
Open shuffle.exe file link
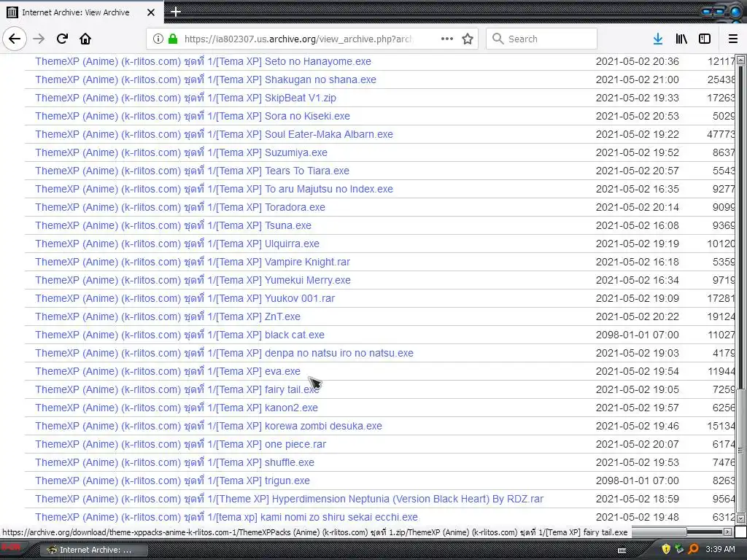point(175,462)
